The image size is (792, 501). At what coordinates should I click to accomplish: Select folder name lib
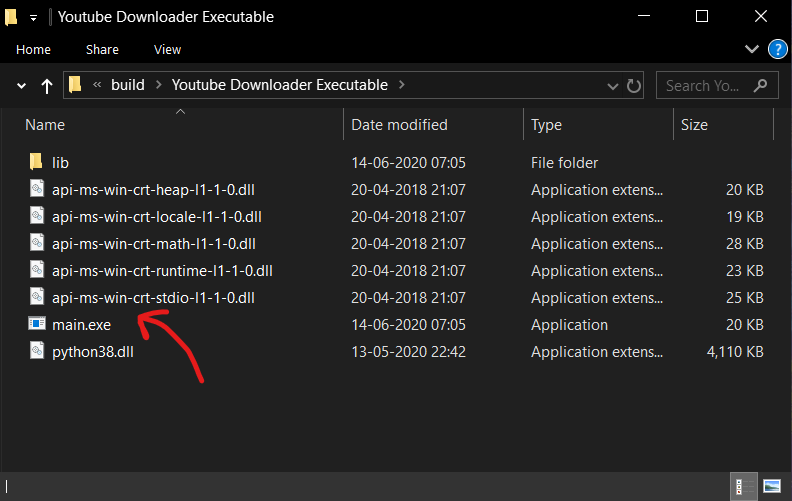click(x=60, y=163)
